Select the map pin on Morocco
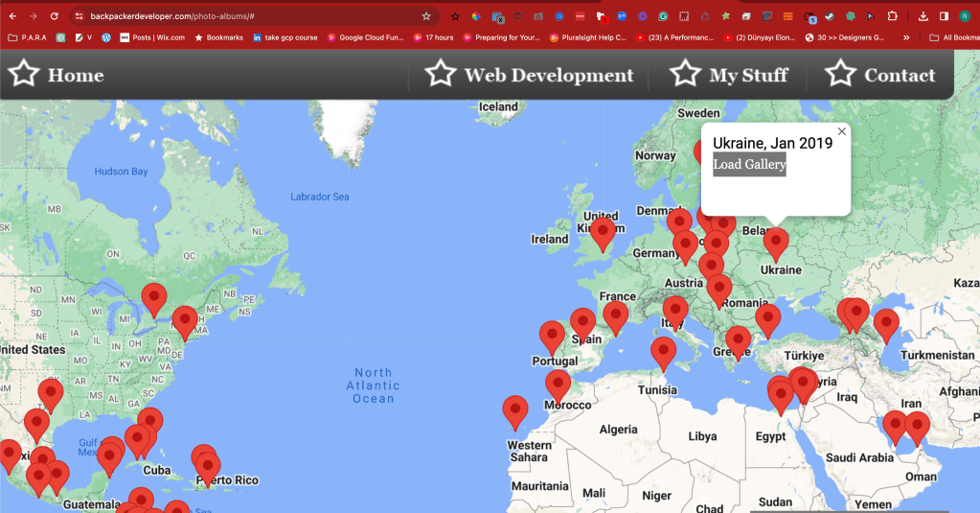 [558, 386]
